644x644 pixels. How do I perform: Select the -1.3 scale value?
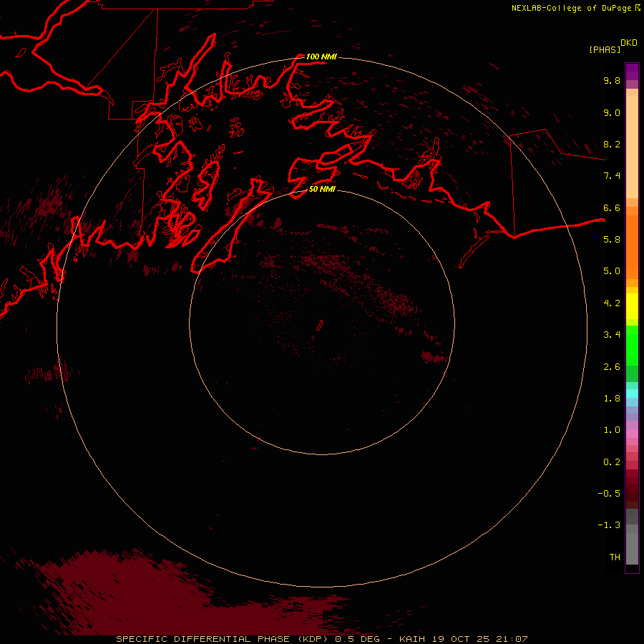tap(609, 525)
